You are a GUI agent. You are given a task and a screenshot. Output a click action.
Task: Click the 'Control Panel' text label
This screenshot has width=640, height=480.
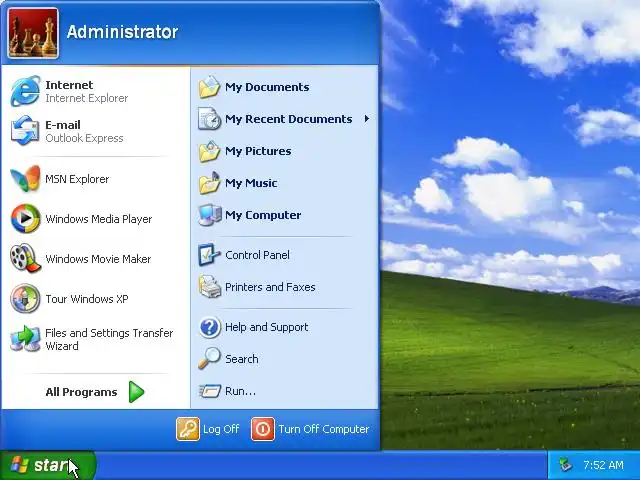tap(257, 255)
